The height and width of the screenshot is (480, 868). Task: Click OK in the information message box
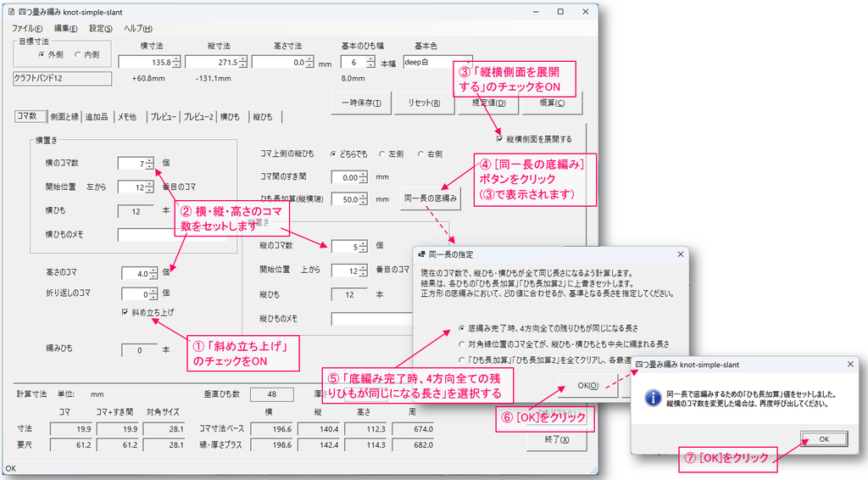tap(824, 439)
